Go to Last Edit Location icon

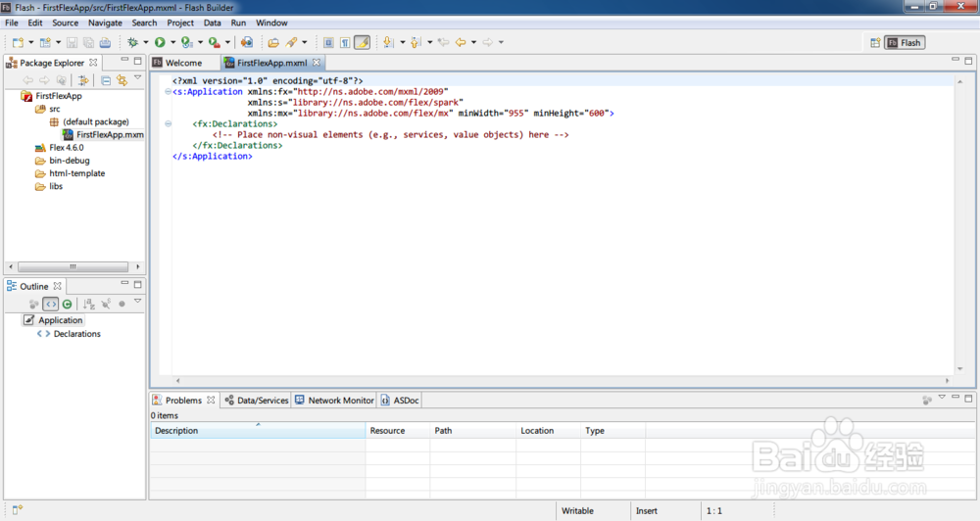click(x=443, y=42)
